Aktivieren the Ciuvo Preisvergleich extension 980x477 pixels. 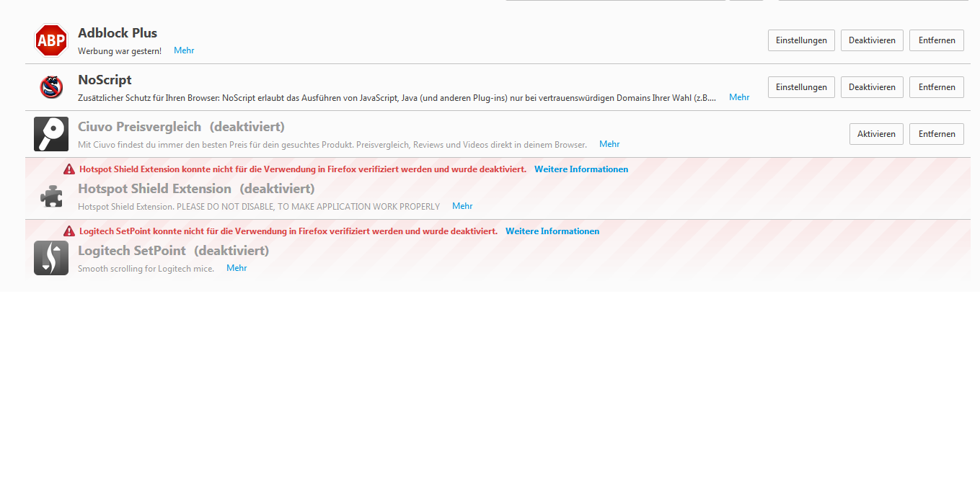(876, 134)
